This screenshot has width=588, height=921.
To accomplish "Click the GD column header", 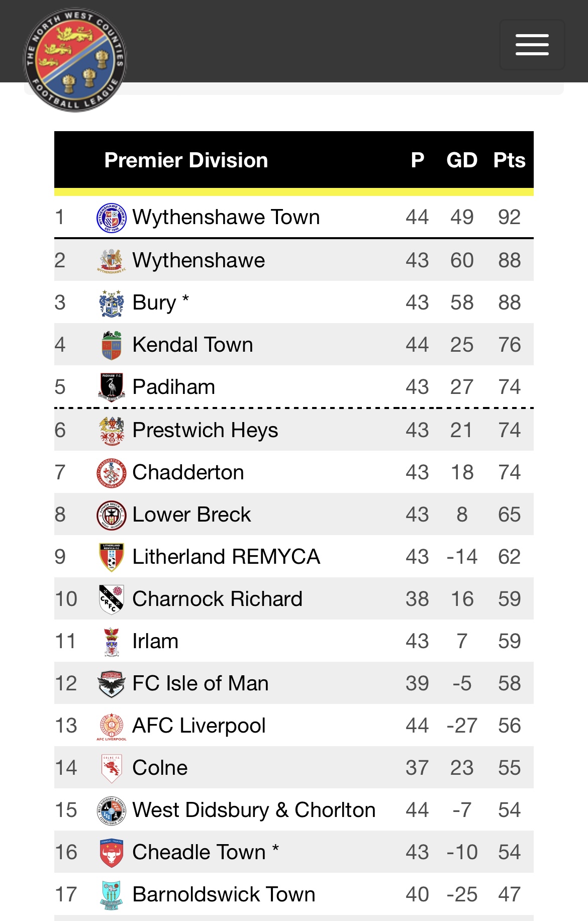I will (462, 160).
